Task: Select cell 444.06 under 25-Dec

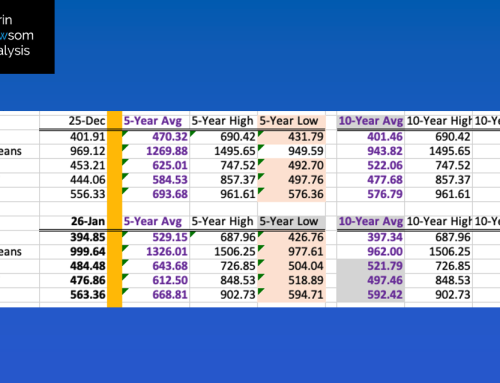Action: click(x=73, y=180)
